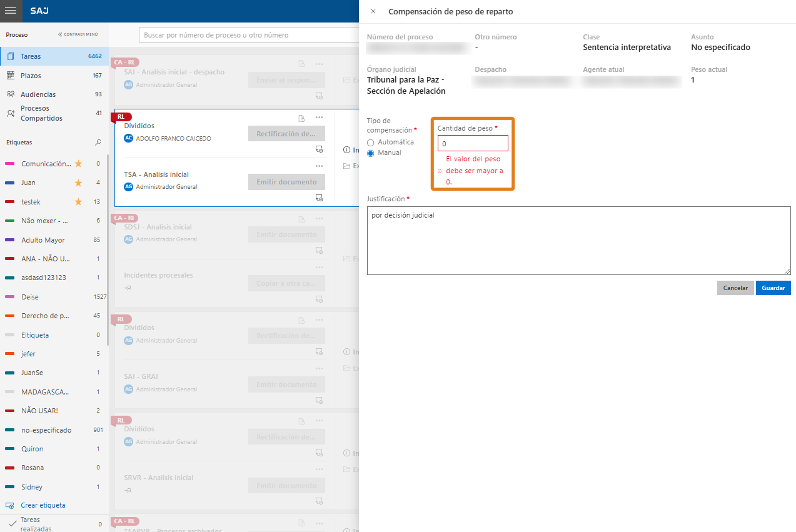Select Automática compensation type
This screenshot has height=532, width=796.
click(370, 143)
